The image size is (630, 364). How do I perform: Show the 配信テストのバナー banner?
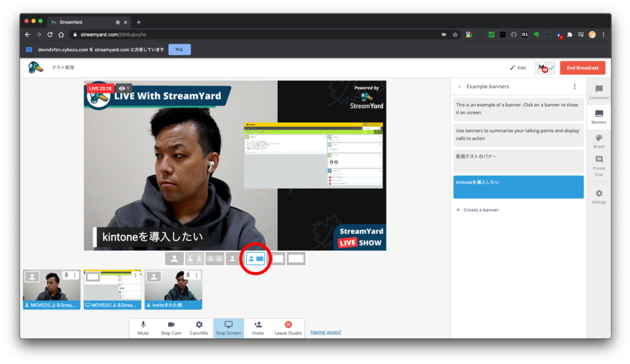click(x=518, y=161)
